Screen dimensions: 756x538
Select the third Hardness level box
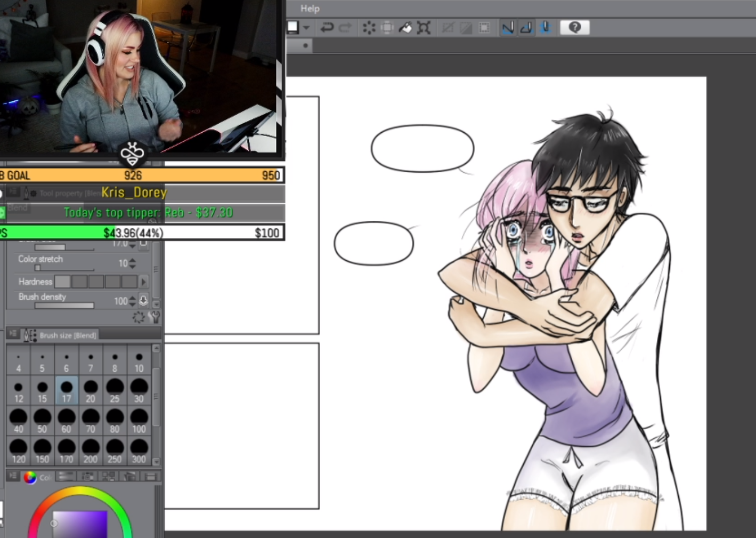pyautogui.click(x=96, y=282)
